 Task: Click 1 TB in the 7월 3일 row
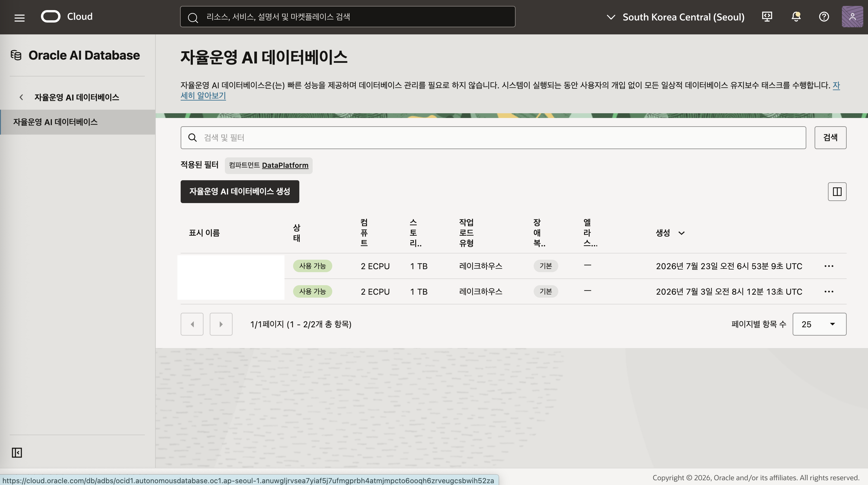tap(419, 292)
